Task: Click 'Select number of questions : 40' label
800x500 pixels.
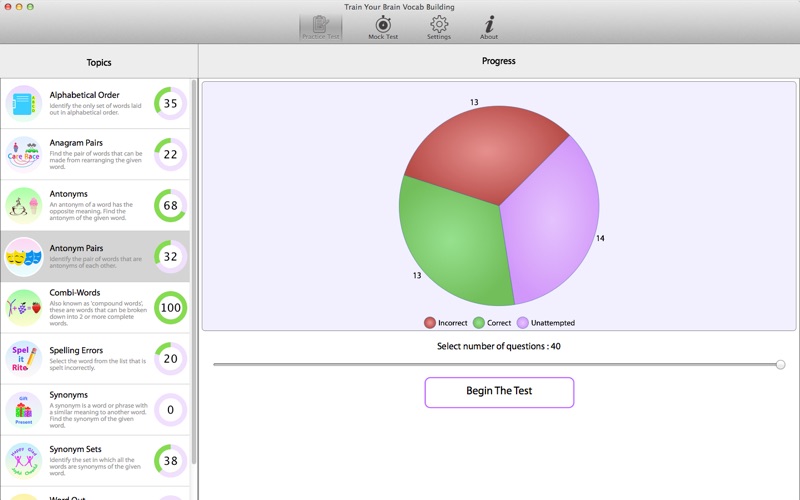Action: point(498,346)
